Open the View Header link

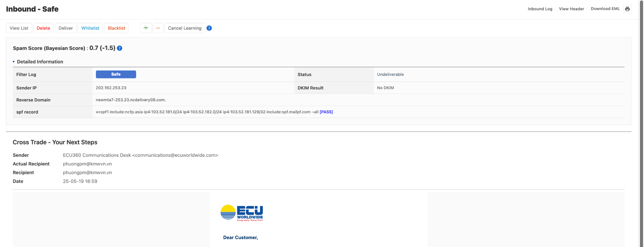571,9
